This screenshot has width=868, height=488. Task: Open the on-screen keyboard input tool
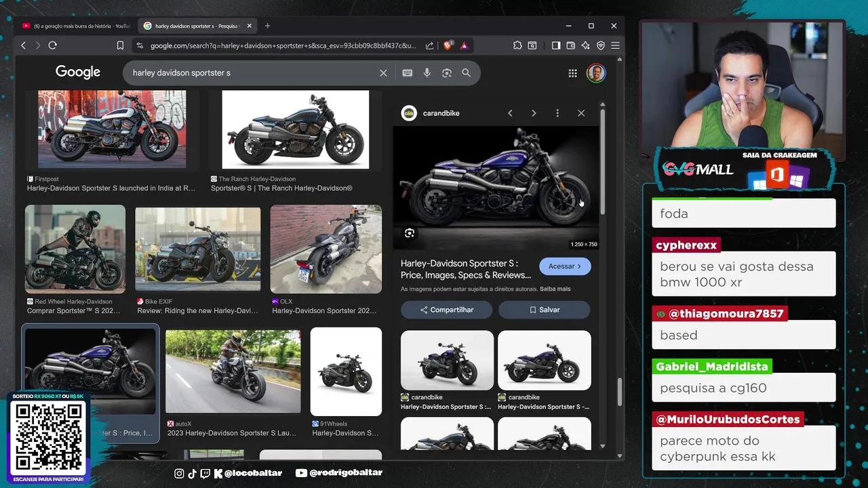tap(407, 73)
